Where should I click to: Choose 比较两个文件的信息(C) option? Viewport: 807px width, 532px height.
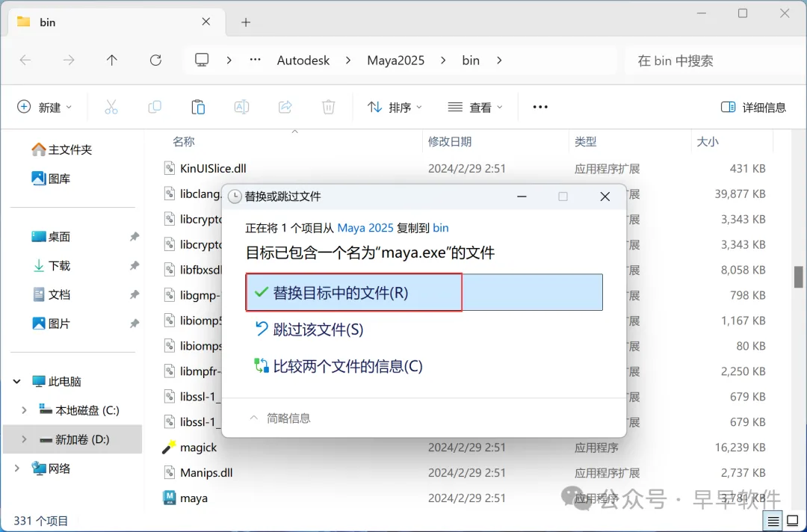[338, 366]
